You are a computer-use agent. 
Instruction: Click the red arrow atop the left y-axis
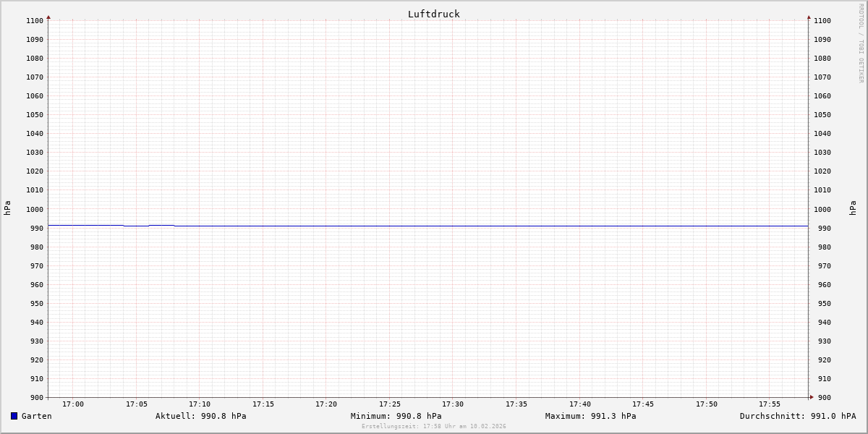tap(48, 17)
